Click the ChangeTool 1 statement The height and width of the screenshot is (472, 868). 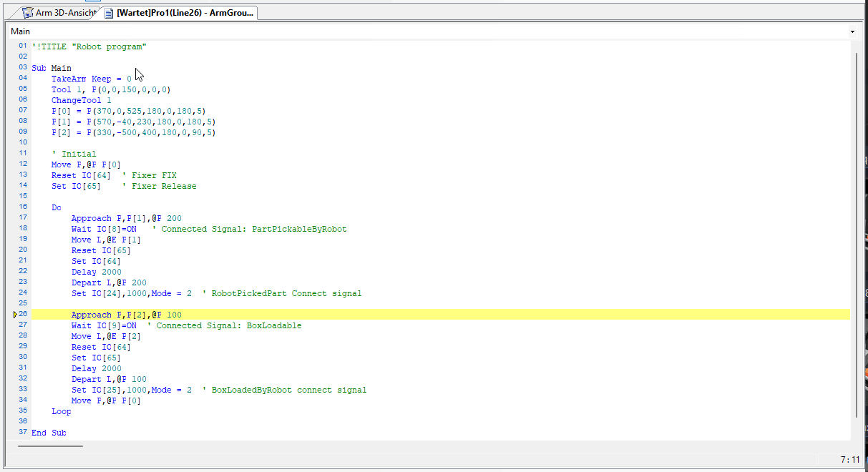81,100
